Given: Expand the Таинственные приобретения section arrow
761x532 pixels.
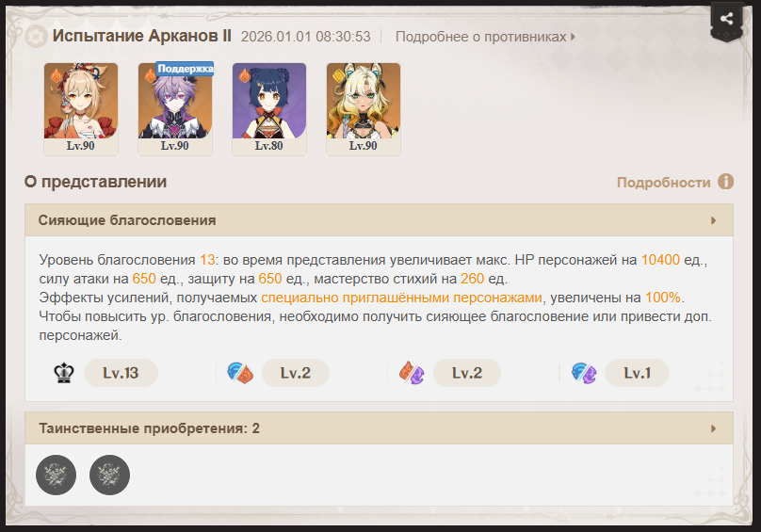Looking at the screenshot, I should (x=713, y=428).
